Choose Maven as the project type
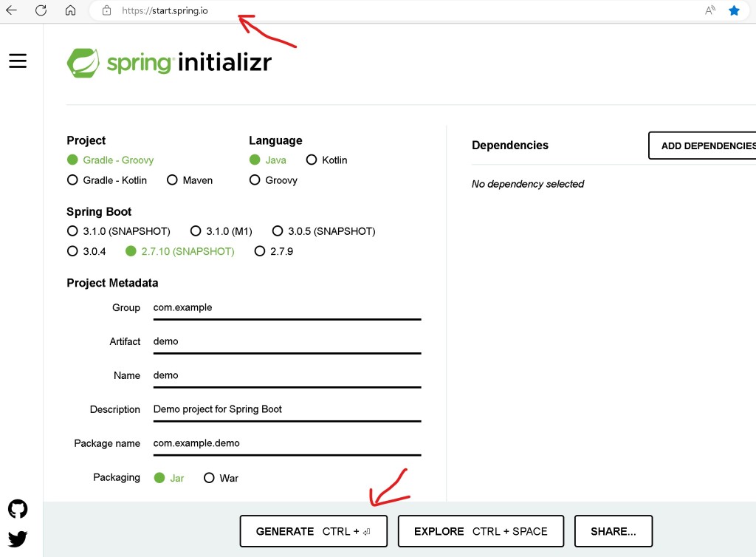 coord(190,180)
